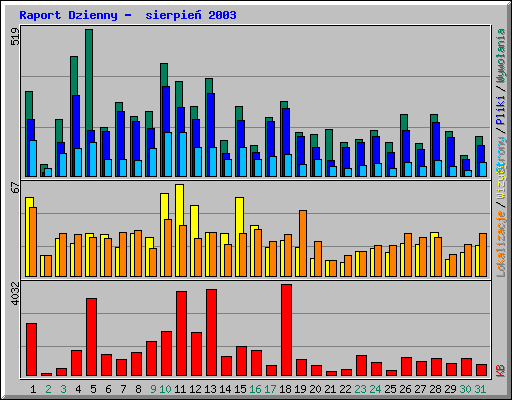Click the 4032 scale value
This screenshot has width=512, height=400.
pyautogui.click(x=15, y=294)
